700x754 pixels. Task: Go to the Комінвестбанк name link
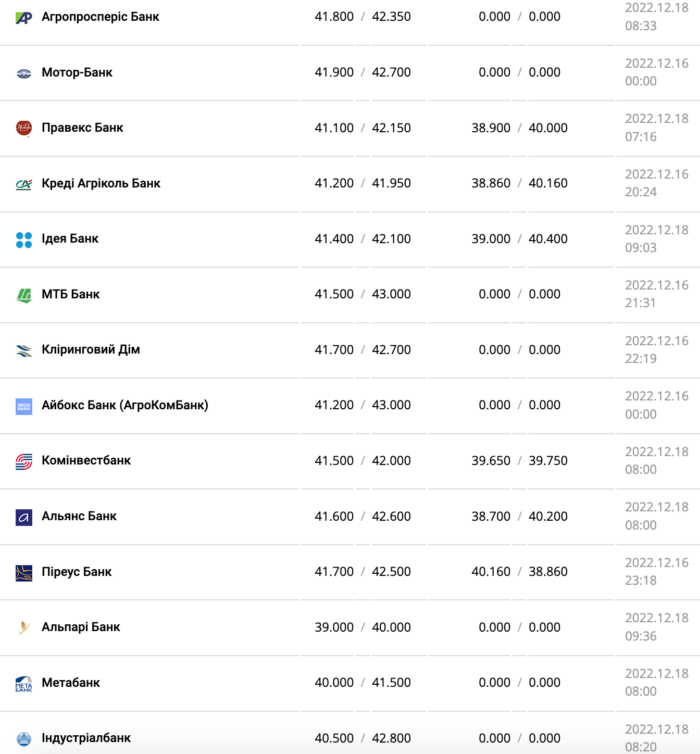tap(86, 460)
